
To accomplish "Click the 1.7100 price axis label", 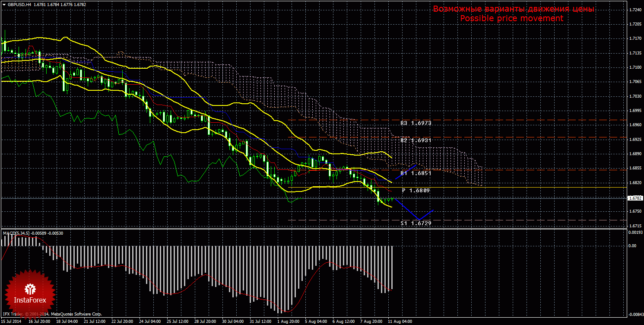I will click(634, 67).
